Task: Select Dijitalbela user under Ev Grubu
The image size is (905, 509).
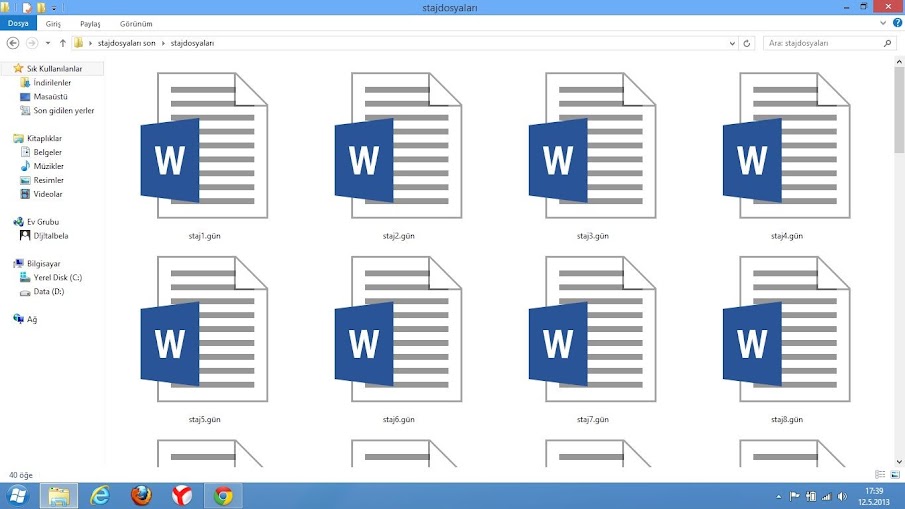Action: tap(51, 235)
